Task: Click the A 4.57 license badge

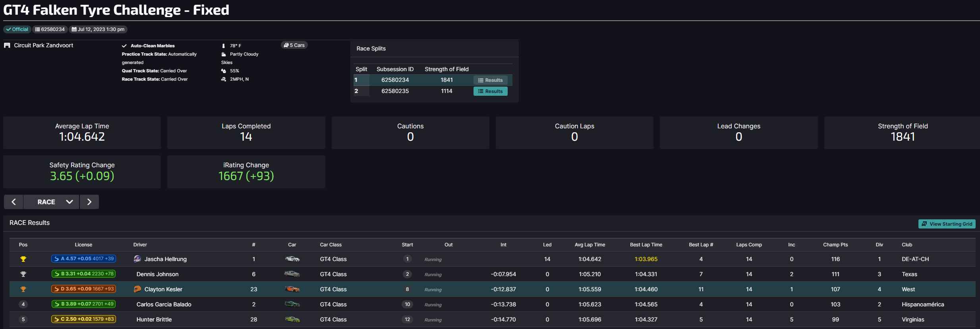Action: coord(83,259)
